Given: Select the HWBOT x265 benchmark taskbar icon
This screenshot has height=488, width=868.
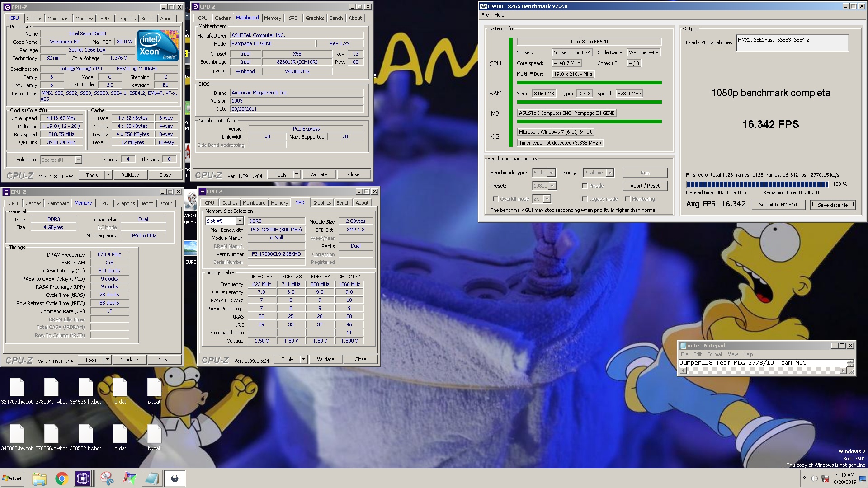Looking at the screenshot, I should click(175, 479).
